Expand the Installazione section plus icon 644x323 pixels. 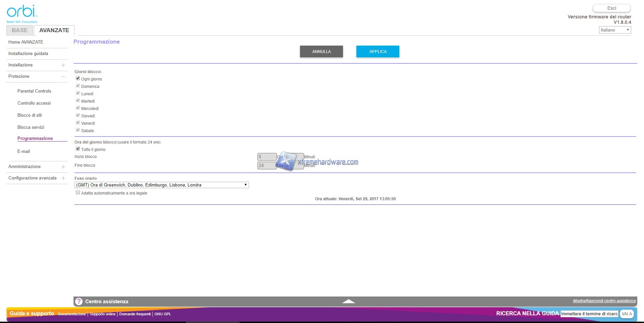tap(63, 65)
